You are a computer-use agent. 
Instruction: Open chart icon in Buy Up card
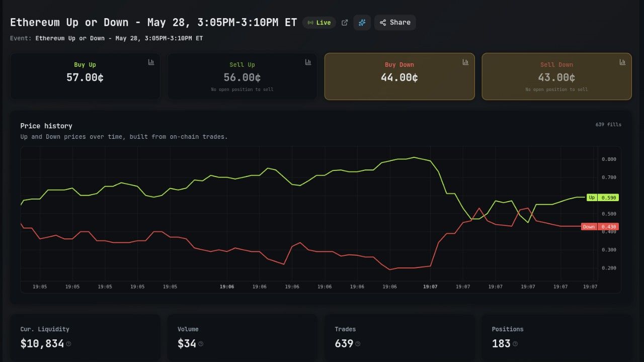click(x=151, y=62)
